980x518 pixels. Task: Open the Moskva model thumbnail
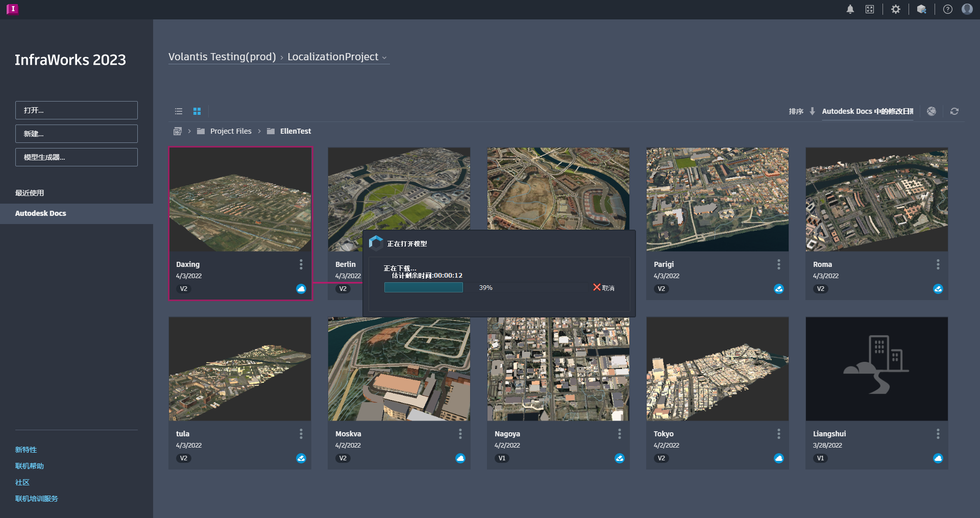click(399, 369)
